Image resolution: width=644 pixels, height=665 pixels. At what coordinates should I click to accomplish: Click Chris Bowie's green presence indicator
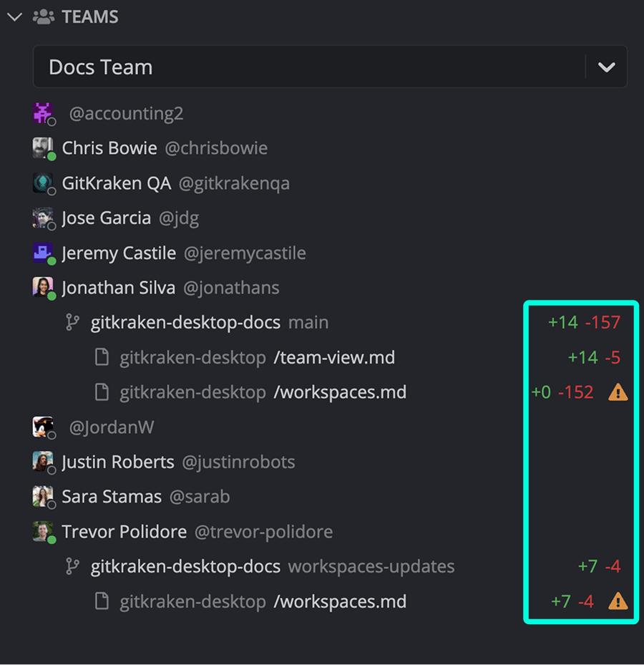(52, 155)
